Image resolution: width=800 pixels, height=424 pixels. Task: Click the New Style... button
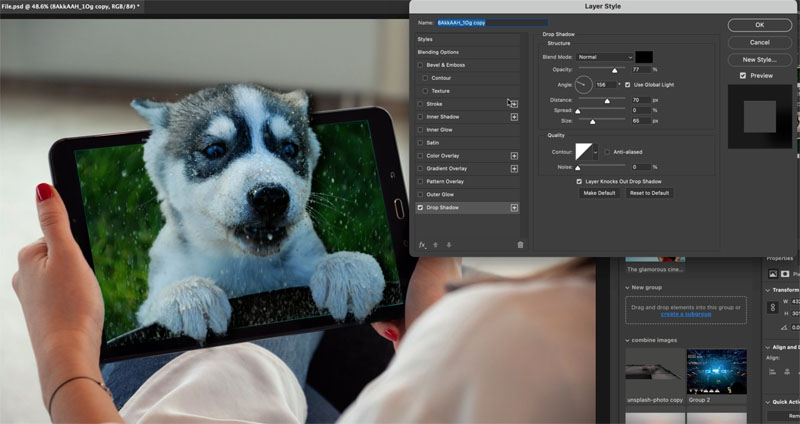pos(760,60)
